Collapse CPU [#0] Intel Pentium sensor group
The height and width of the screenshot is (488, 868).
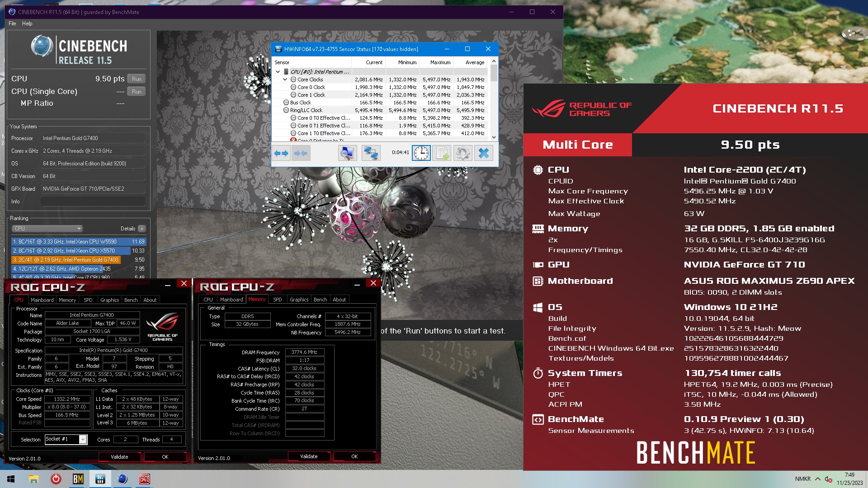278,72
